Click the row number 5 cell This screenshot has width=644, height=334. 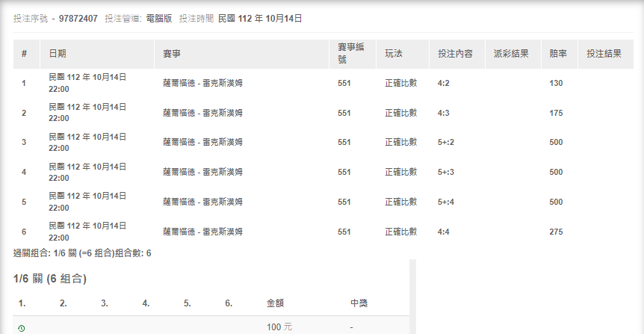pos(24,202)
